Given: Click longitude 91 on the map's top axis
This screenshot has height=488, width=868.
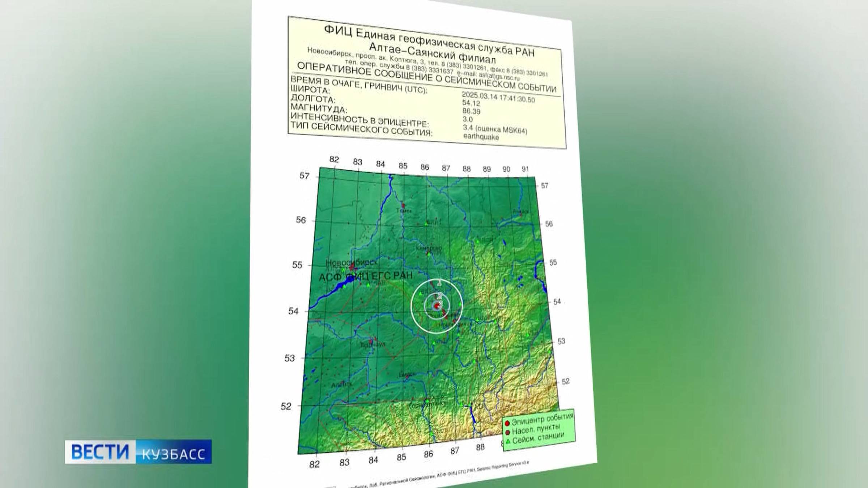Looking at the screenshot, I should (525, 169).
